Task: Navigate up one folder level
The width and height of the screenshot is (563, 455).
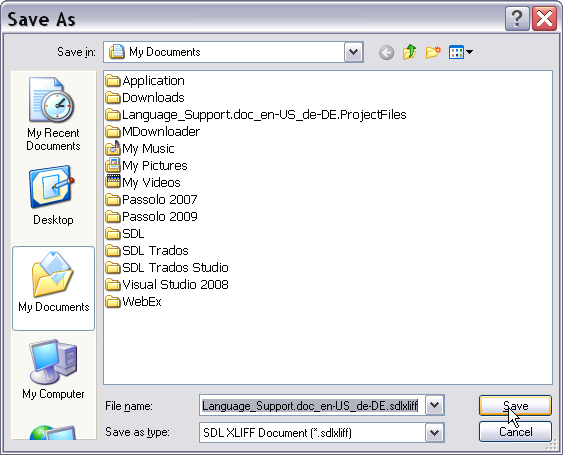Action: pyautogui.click(x=410, y=52)
